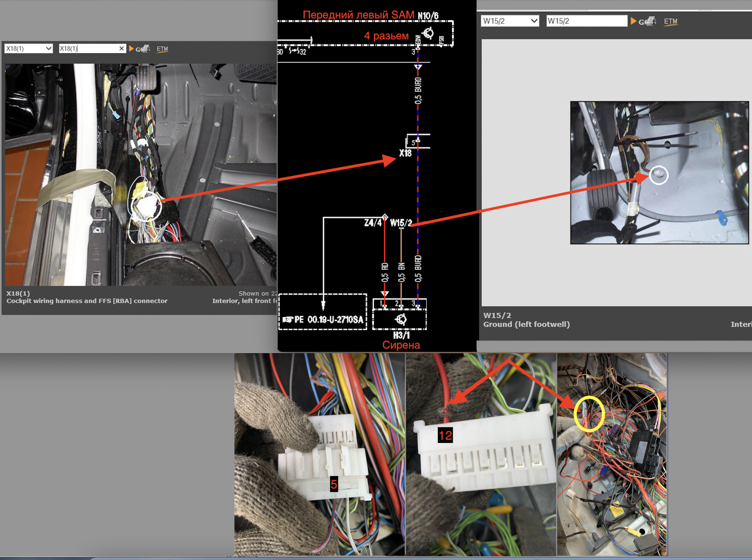The height and width of the screenshot is (560, 752).
Task: Click the N10/6 SAM module symbol
Action: [x=428, y=33]
